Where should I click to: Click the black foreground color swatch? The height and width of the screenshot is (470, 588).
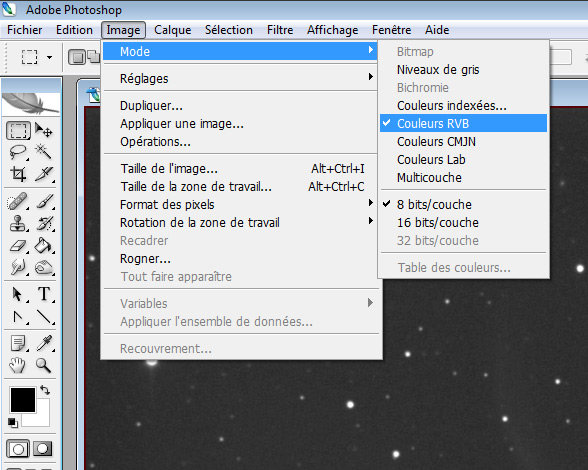23,400
